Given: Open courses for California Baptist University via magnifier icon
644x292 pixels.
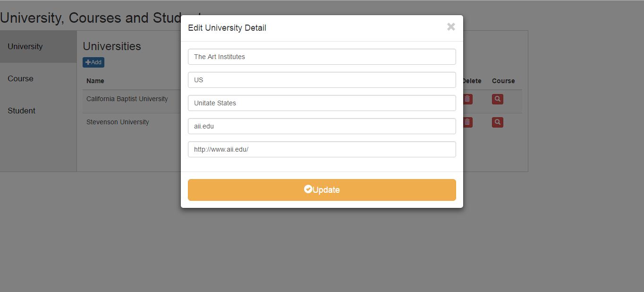Looking at the screenshot, I should (497, 99).
